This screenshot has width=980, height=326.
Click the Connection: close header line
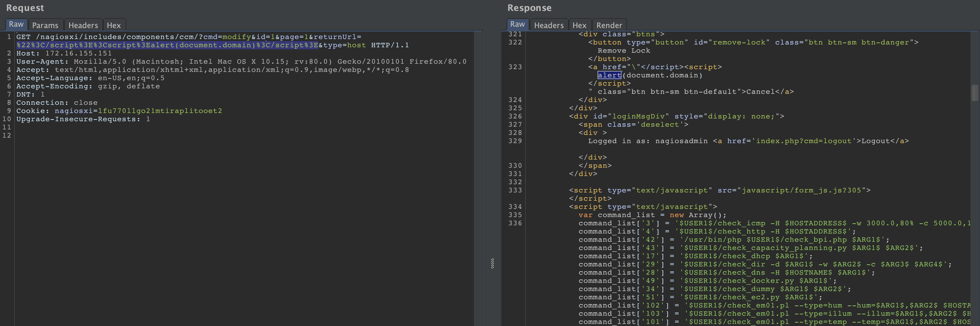57,103
